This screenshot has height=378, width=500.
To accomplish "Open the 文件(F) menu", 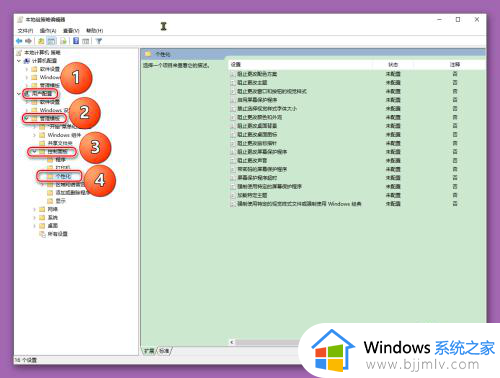I will [x=25, y=31].
